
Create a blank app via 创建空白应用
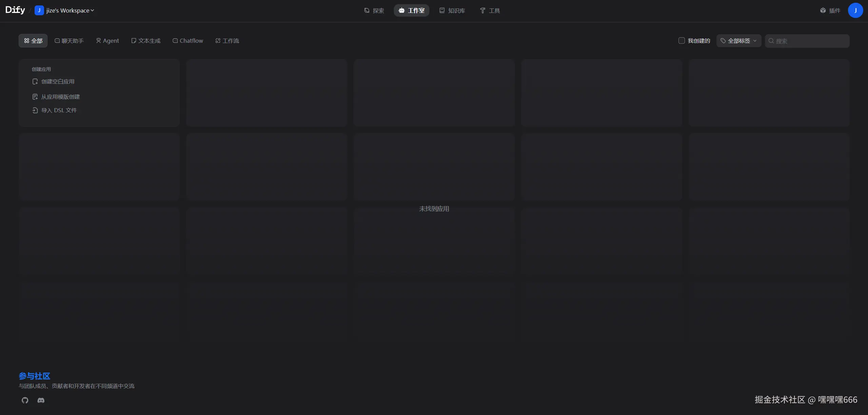[53, 81]
